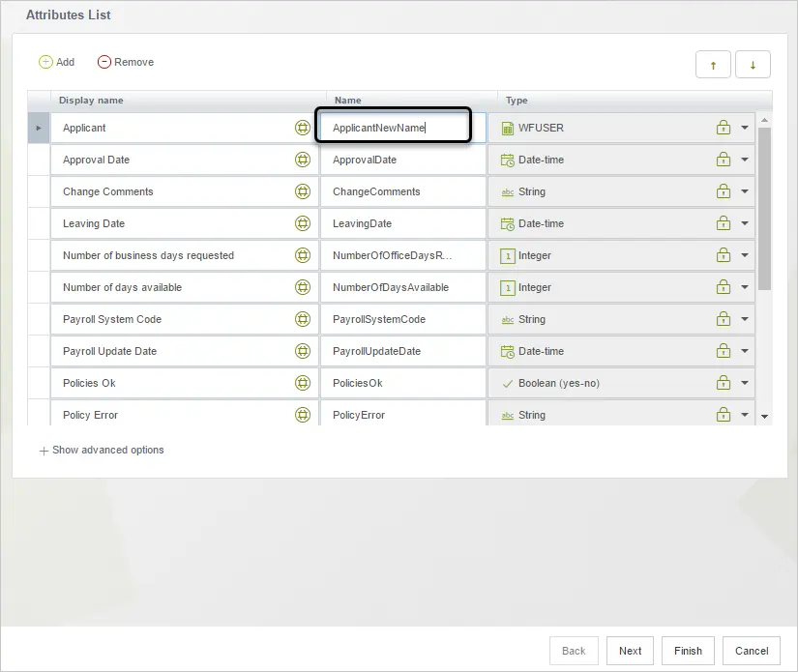Click localization icon next to Leaving Date
Viewport: 798px width, 672px height.
303,223
